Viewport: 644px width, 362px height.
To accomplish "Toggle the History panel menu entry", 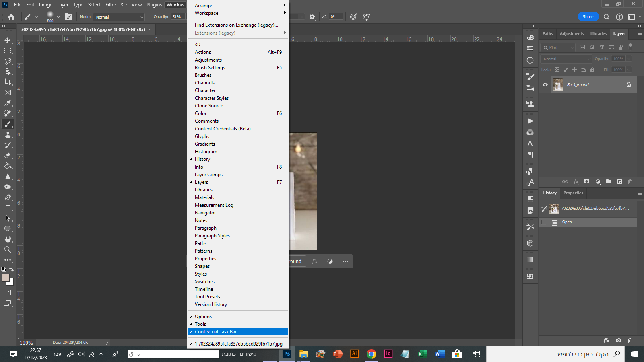I will tap(202, 159).
